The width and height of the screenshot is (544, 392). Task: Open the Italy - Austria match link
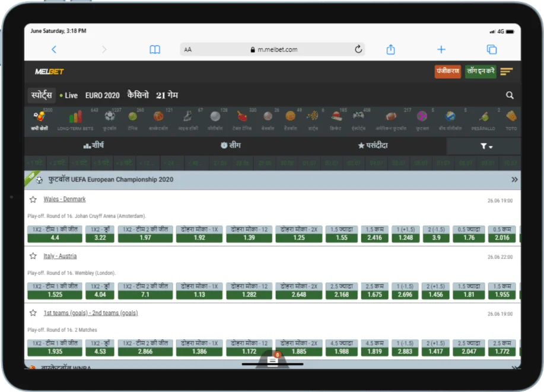[x=60, y=256]
